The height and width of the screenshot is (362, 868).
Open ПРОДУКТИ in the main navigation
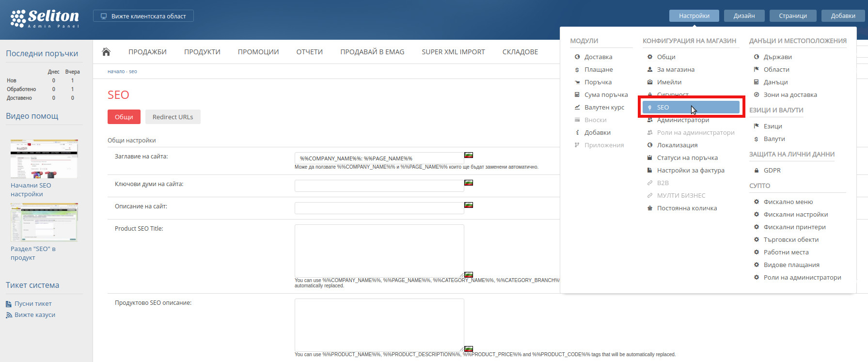(202, 52)
